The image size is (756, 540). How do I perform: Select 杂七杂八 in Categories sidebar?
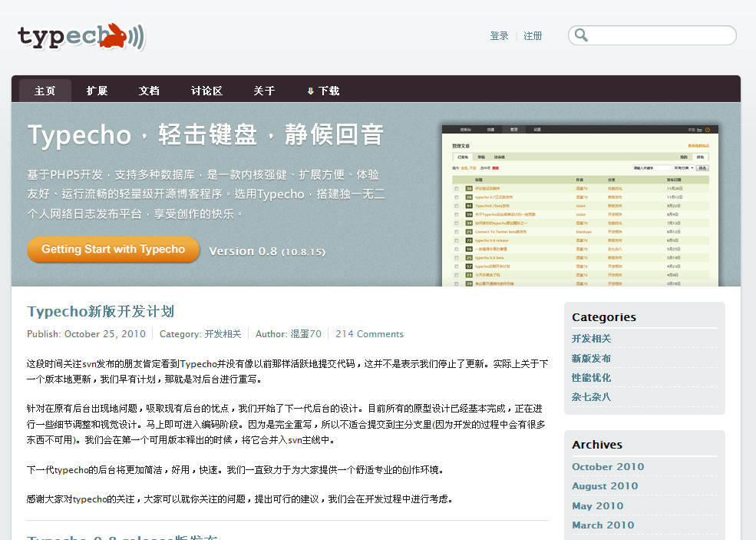591,396
